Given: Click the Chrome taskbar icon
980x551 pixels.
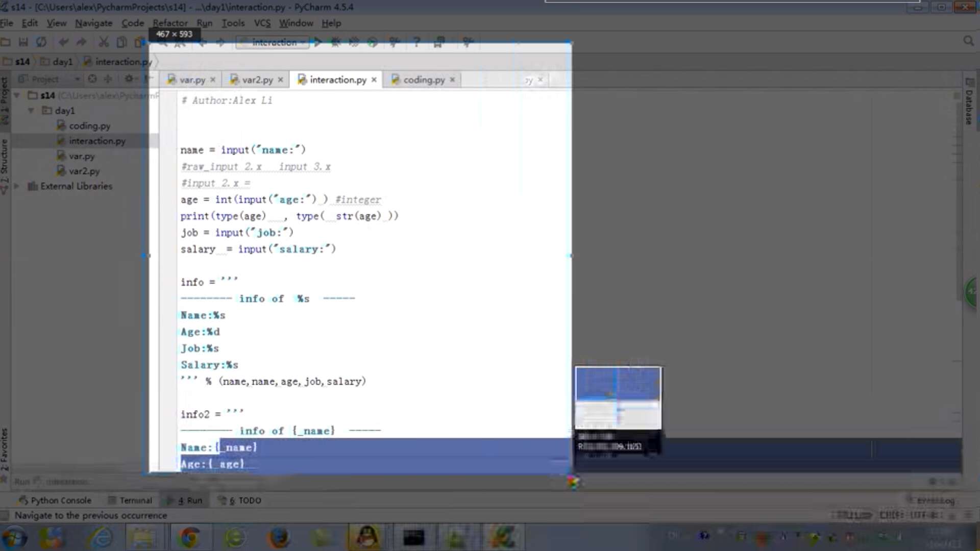Looking at the screenshot, I should pyautogui.click(x=189, y=537).
